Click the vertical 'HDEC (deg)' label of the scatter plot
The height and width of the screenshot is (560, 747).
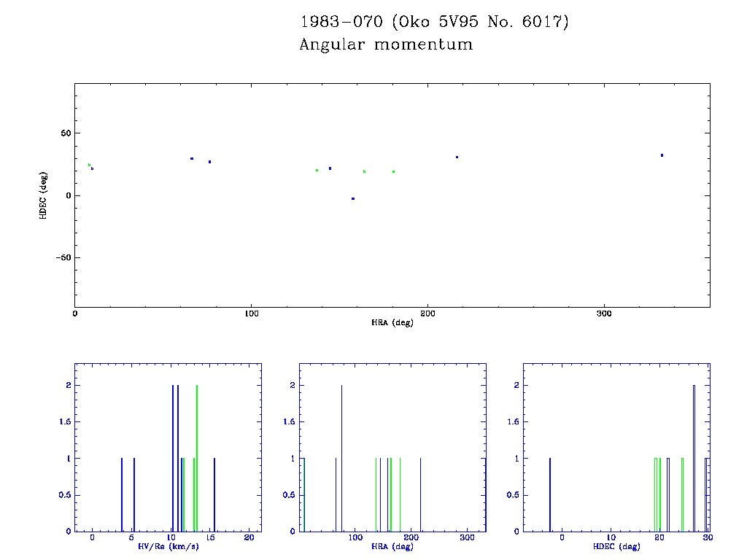tap(43, 195)
